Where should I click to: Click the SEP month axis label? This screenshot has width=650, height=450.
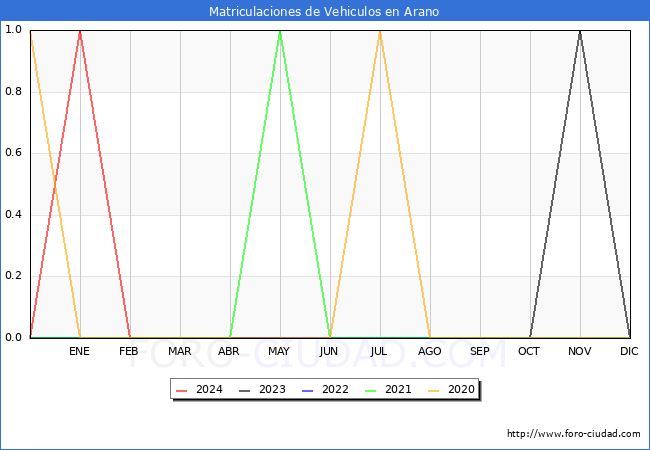(x=480, y=351)
